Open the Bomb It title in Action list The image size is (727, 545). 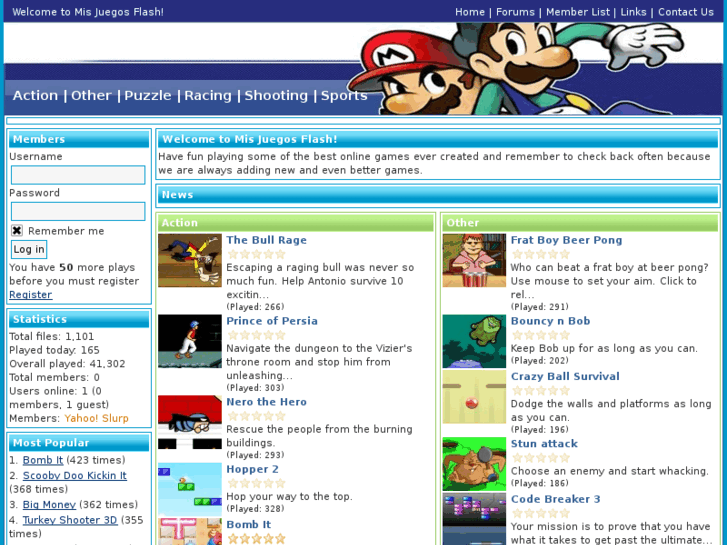click(x=249, y=525)
